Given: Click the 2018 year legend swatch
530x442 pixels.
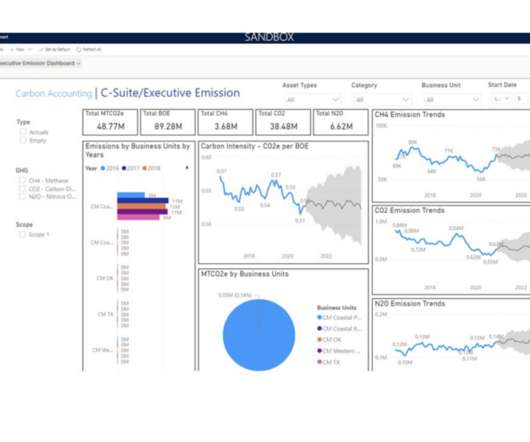Looking at the screenshot, I should (145, 168).
